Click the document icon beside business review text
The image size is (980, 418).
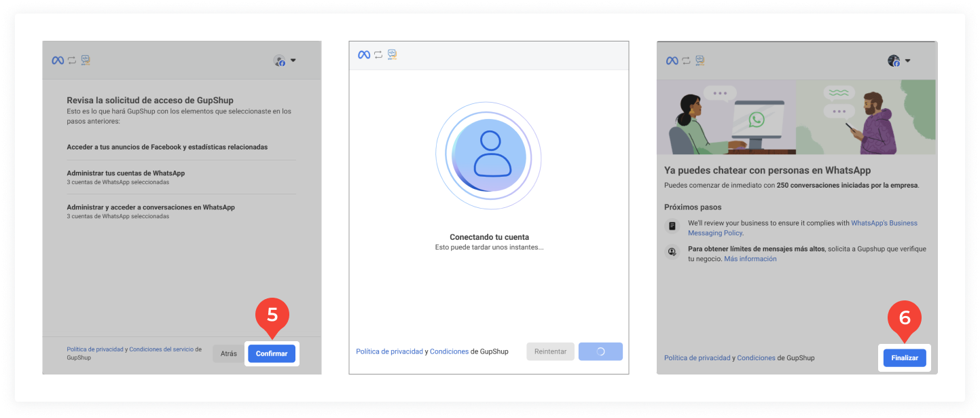click(x=672, y=226)
